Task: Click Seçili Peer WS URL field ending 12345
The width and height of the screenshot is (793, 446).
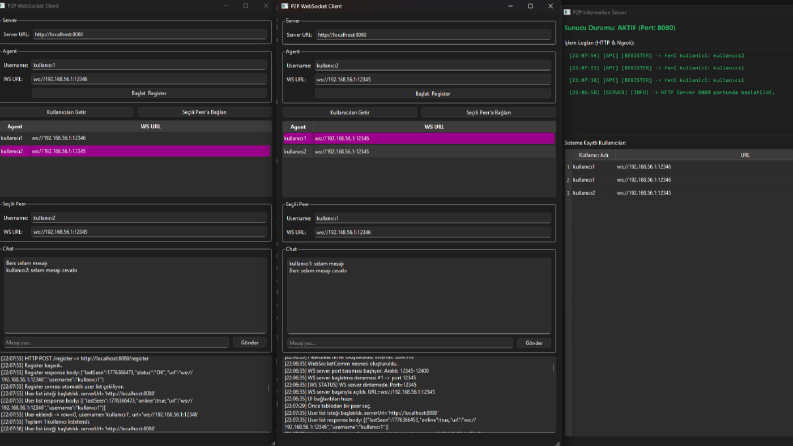Action: [x=149, y=232]
